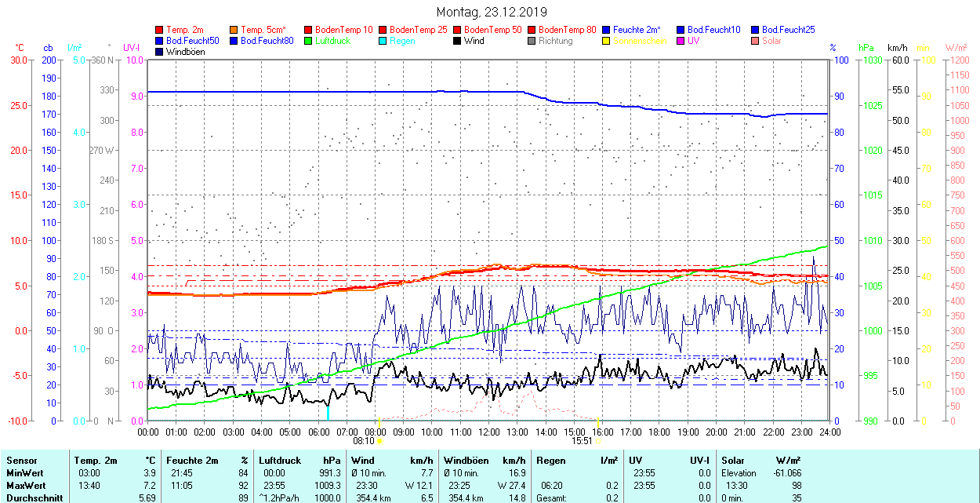
Task: Select minimum humidity value 84
Action: point(243,473)
